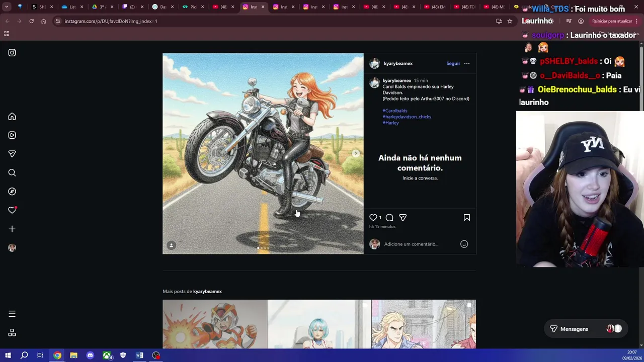Open the Instagram logo home link
This screenshot has width=644, height=362.
pos(12,53)
